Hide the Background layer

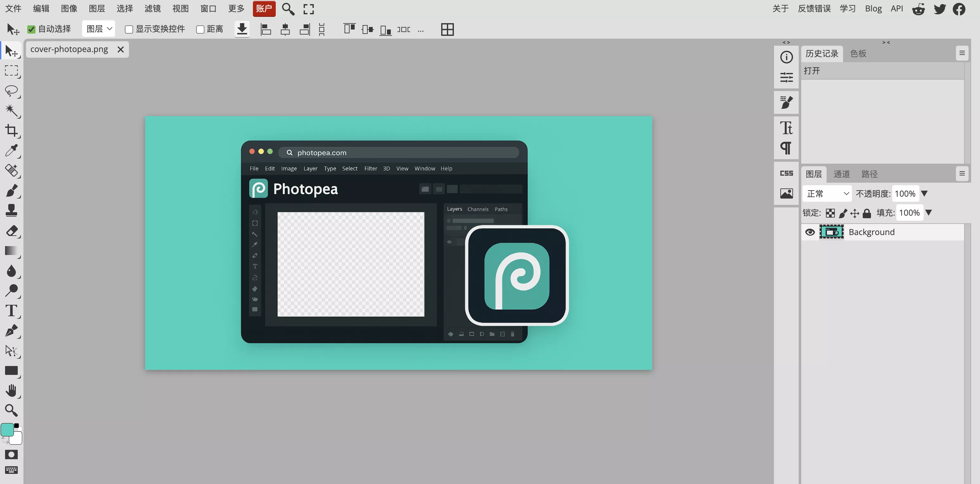point(810,232)
